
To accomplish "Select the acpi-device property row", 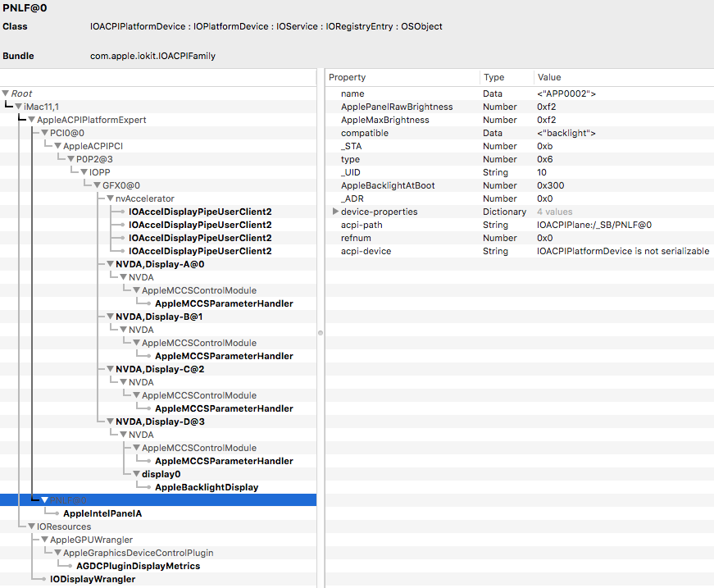I will click(x=520, y=251).
